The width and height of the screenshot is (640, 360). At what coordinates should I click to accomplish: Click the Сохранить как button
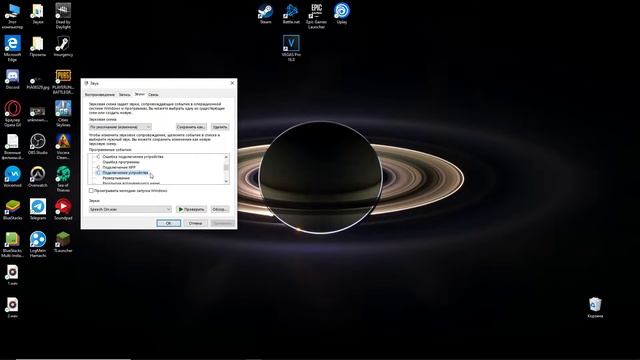191,127
